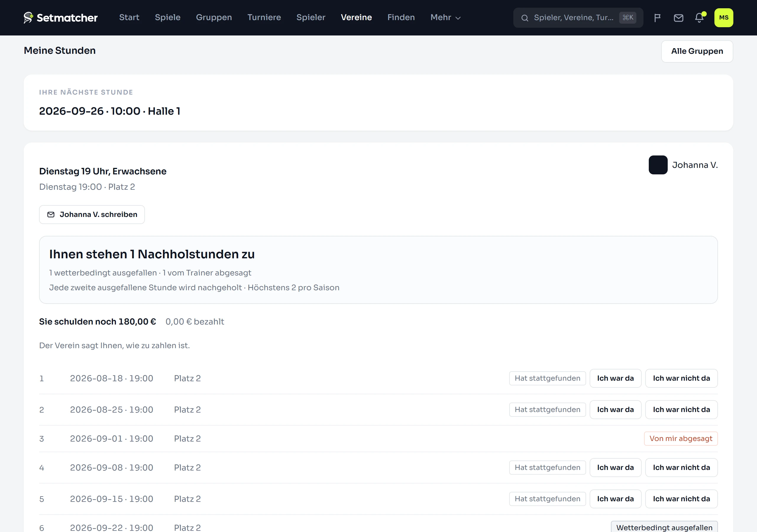Click 'Von mir abgesagt' badge
The height and width of the screenshot is (532, 757).
click(x=680, y=439)
